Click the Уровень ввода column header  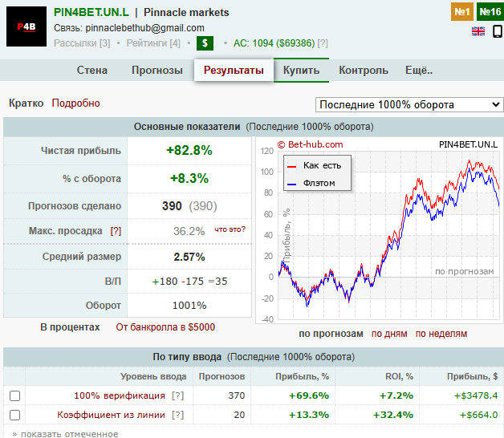[x=153, y=376]
